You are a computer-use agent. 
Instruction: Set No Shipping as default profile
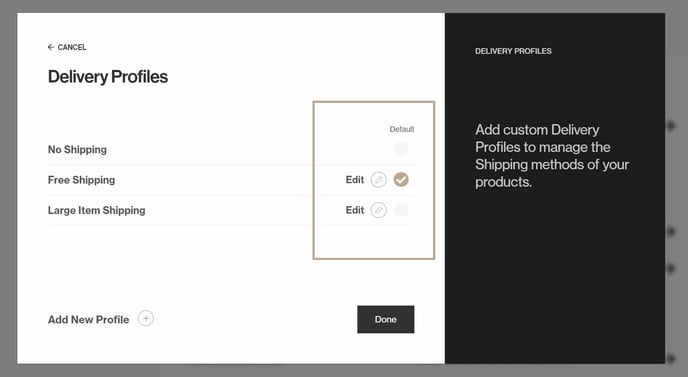coord(401,149)
